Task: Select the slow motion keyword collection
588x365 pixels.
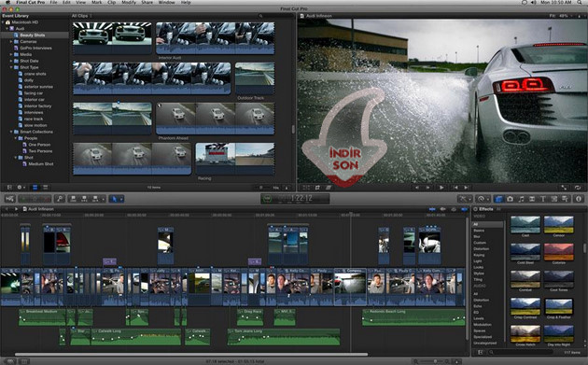Action: click(x=35, y=125)
